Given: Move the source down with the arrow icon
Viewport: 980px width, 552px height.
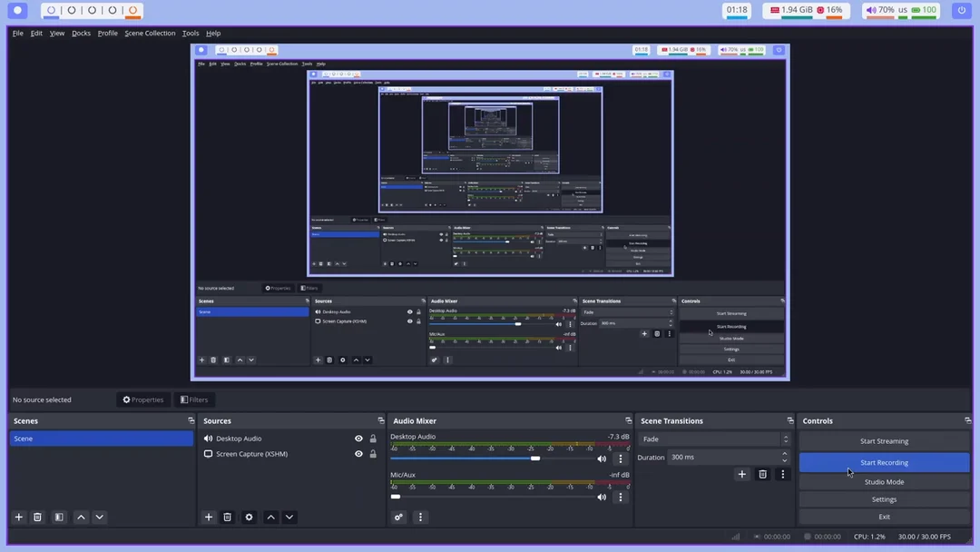Looking at the screenshot, I should click(289, 517).
